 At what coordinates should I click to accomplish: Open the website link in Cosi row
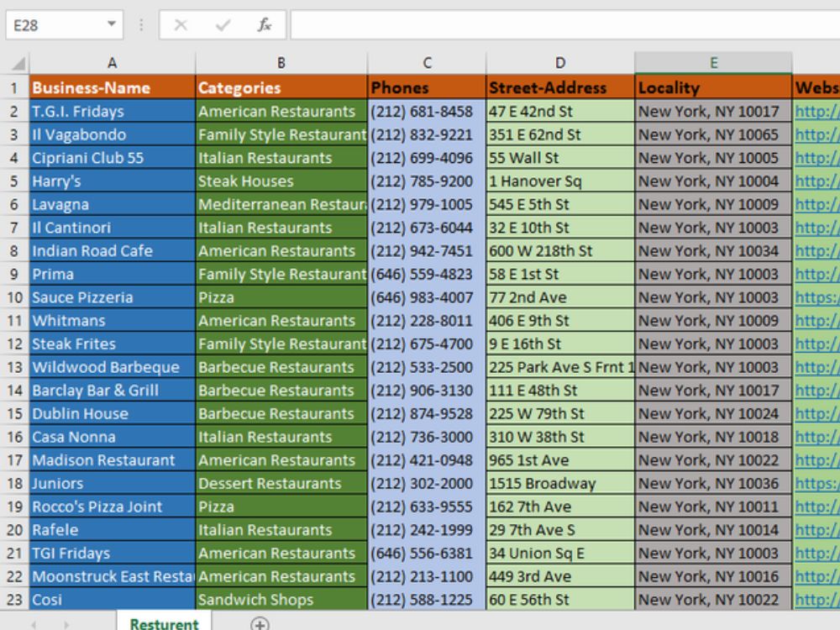tap(816, 600)
